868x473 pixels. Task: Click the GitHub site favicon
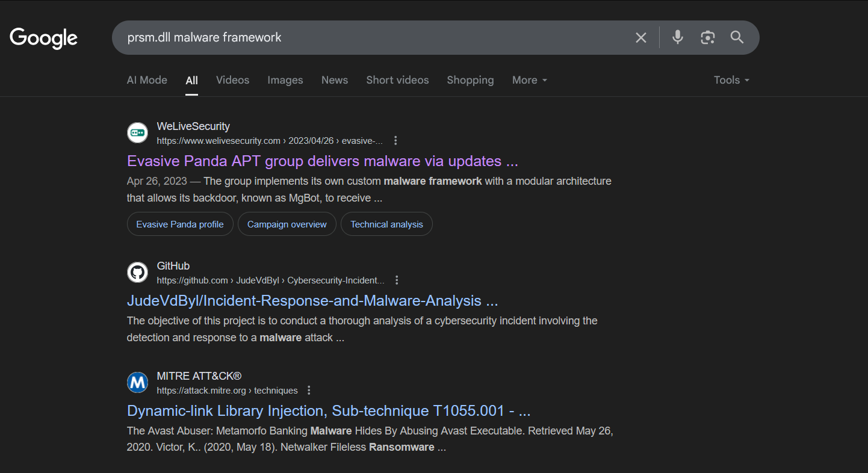[x=138, y=272]
